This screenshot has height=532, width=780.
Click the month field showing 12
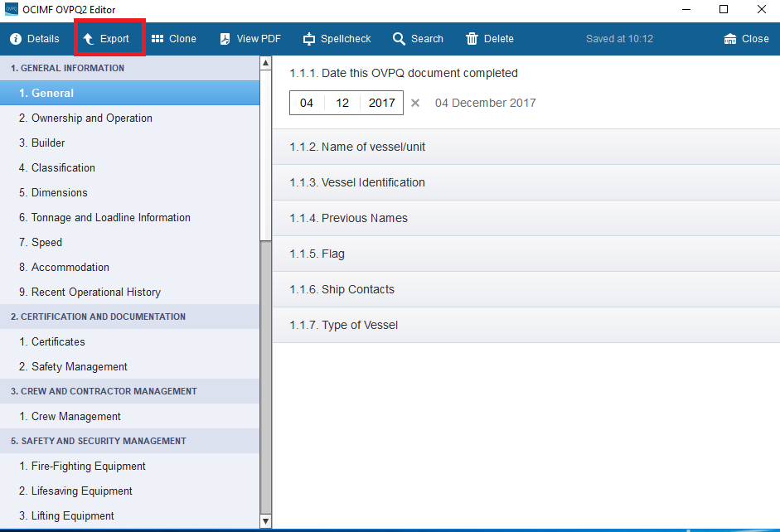[x=342, y=103]
